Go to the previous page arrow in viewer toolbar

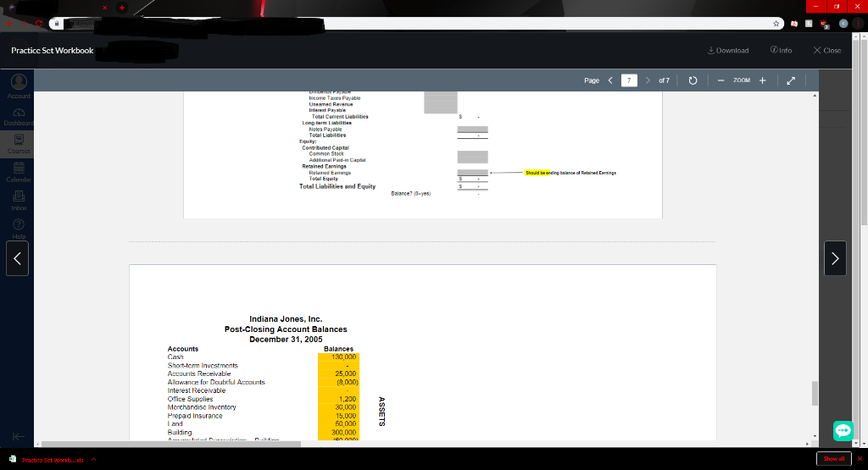(610, 80)
